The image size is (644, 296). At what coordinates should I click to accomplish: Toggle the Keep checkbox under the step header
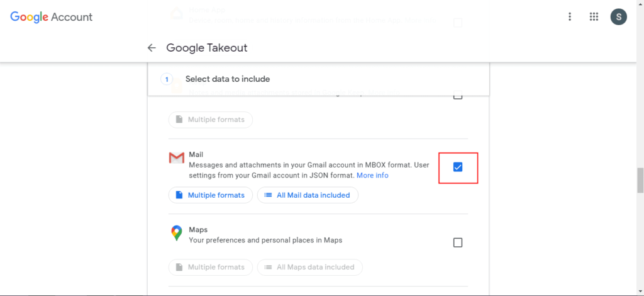pyautogui.click(x=458, y=96)
